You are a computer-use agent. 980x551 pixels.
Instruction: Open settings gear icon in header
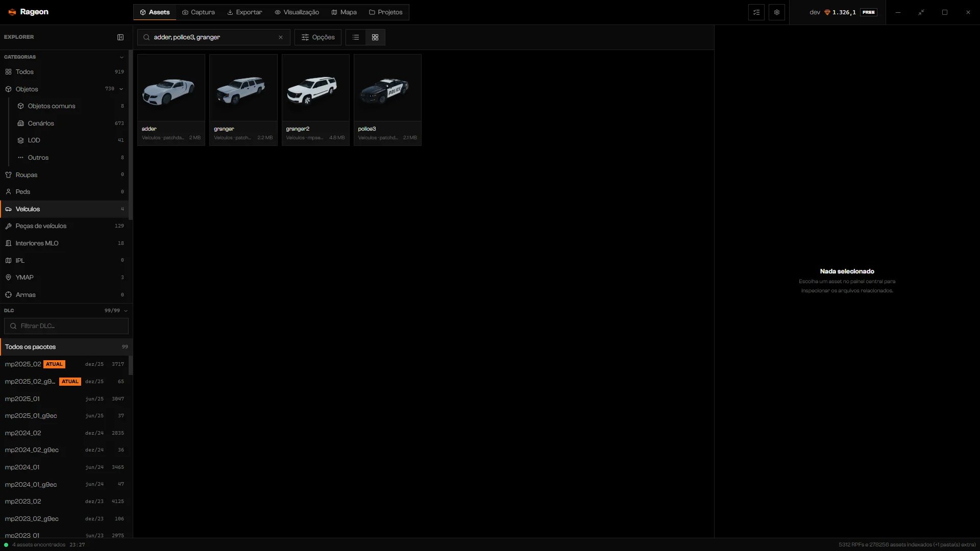pyautogui.click(x=777, y=12)
